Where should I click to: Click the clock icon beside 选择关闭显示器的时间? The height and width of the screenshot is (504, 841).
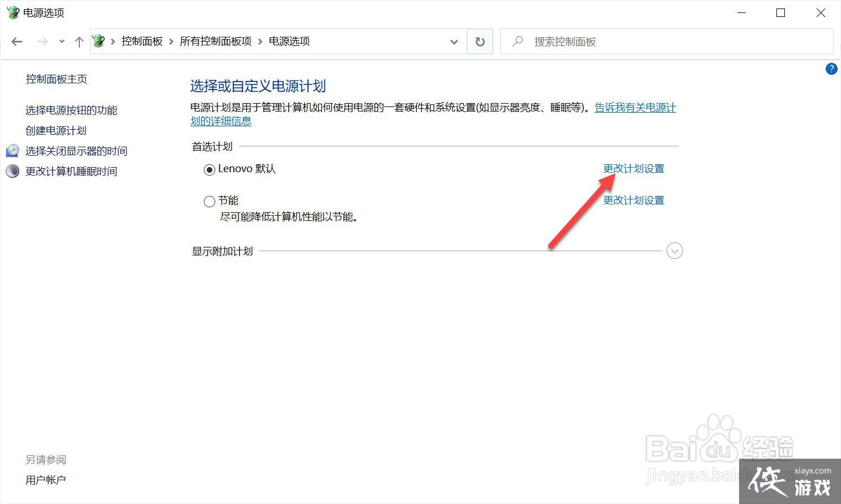[x=12, y=151]
